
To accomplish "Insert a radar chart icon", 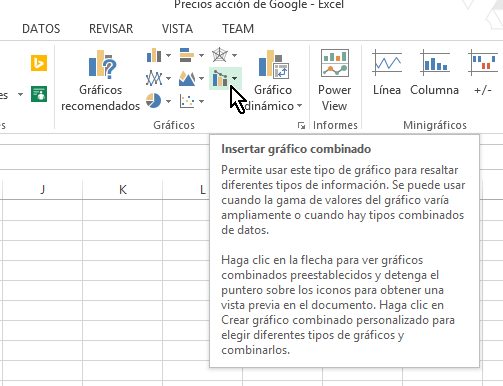I will (220, 55).
